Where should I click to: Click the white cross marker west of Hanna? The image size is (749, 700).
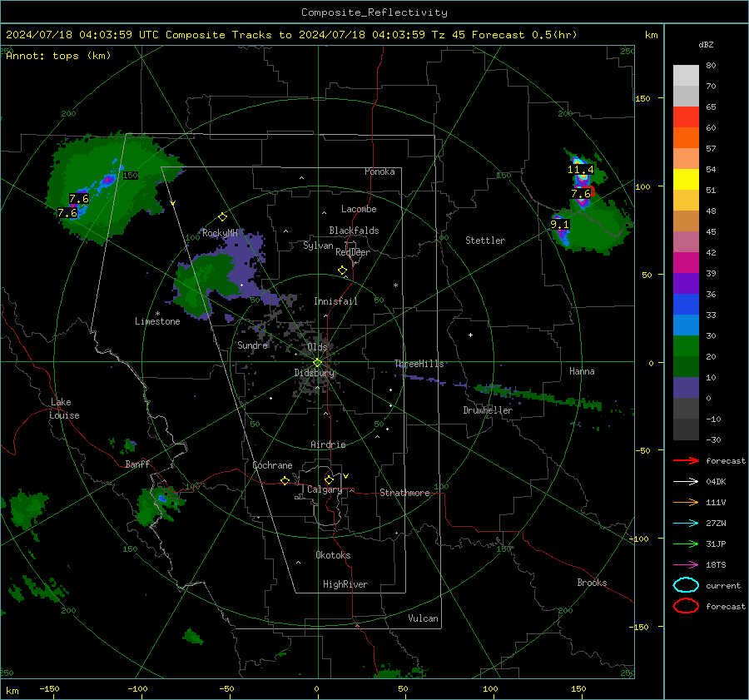click(x=470, y=335)
